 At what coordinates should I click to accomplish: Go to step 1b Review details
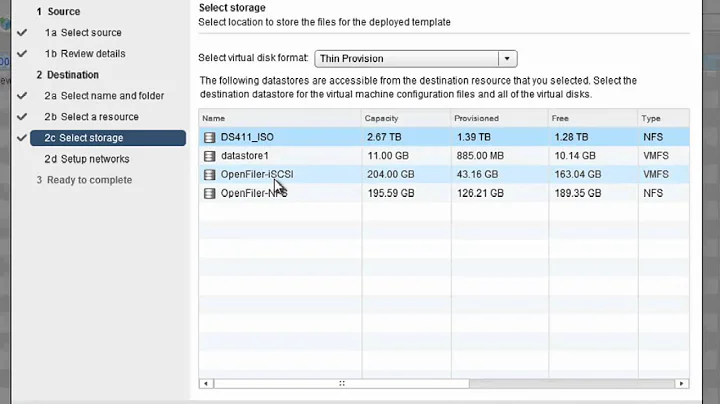[x=85, y=54]
